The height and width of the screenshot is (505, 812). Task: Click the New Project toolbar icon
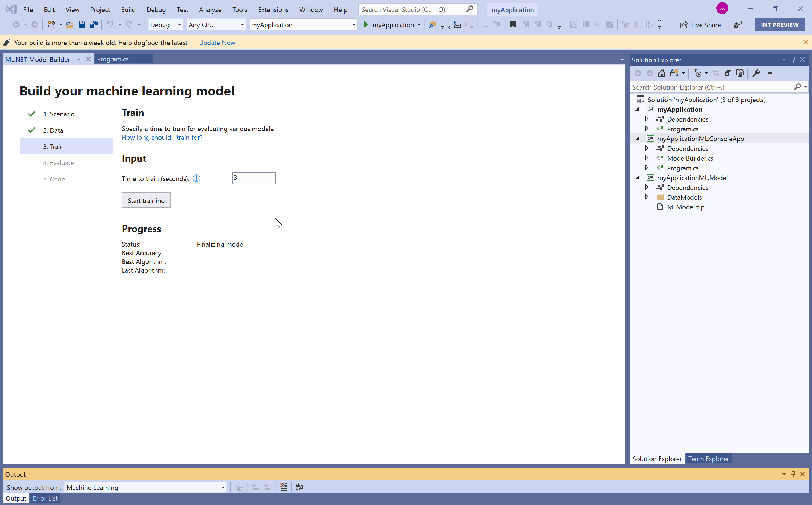[x=51, y=24]
